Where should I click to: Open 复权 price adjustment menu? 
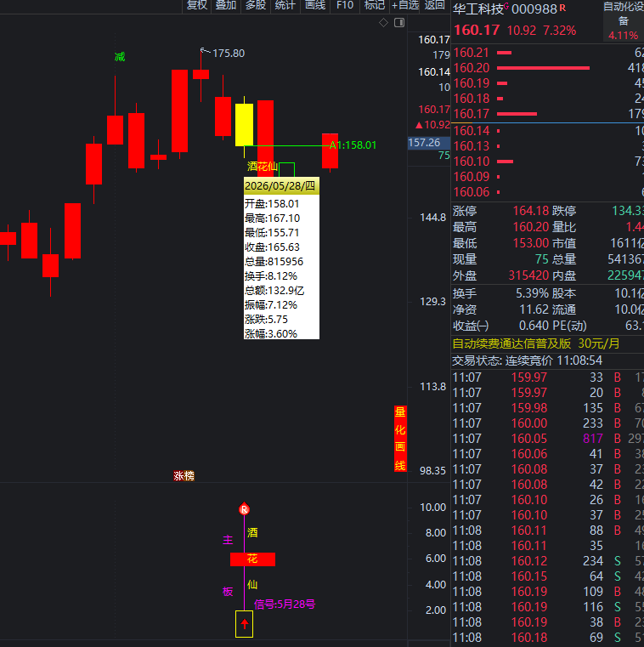(197, 5)
